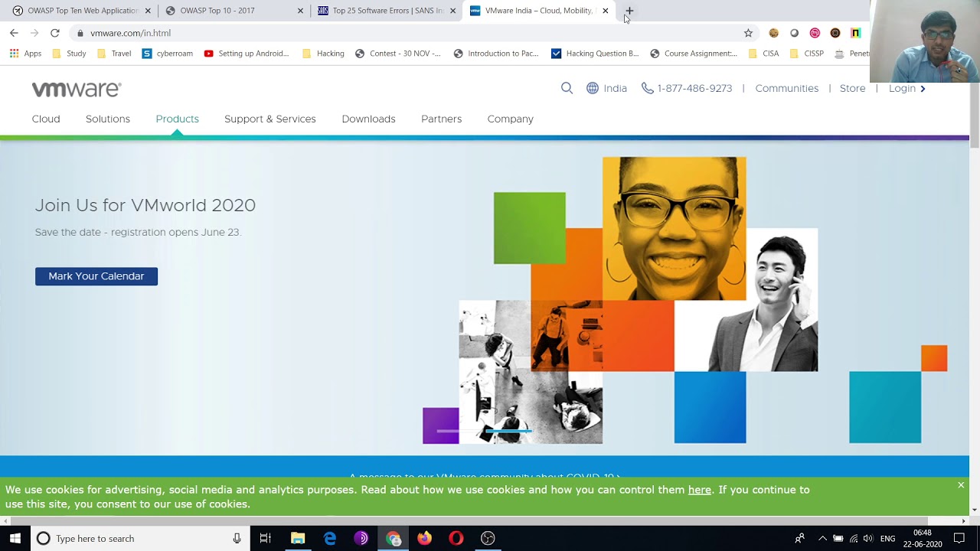Launch Microsoft Edge from taskbar
Image resolution: width=980 pixels, height=551 pixels.
pyautogui.click(x=330, y=539)
